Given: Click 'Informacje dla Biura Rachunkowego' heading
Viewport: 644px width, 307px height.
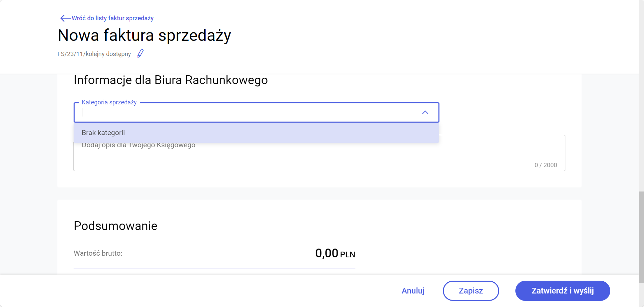Looking at the screenshot, I should click(x=170, y=80).
